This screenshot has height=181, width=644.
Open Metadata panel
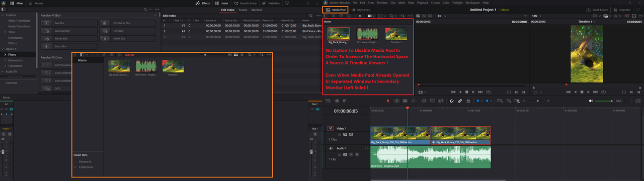pos(271,3)
